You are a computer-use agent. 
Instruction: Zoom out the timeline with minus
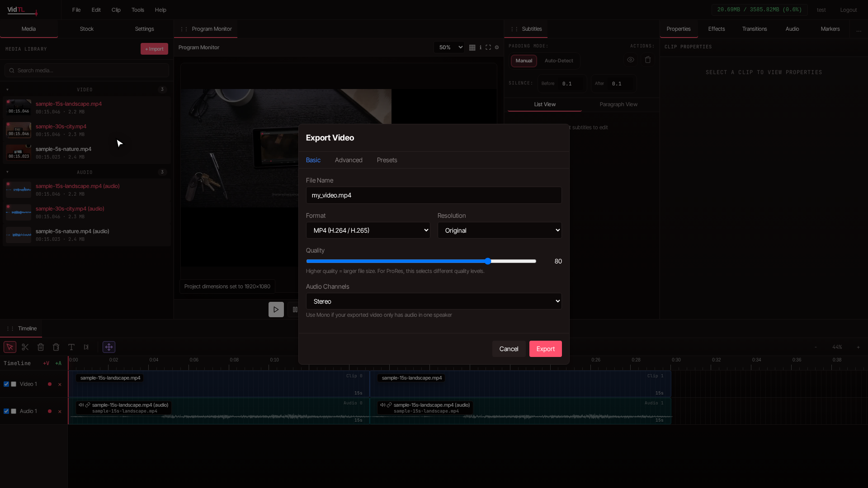[816, 347]
